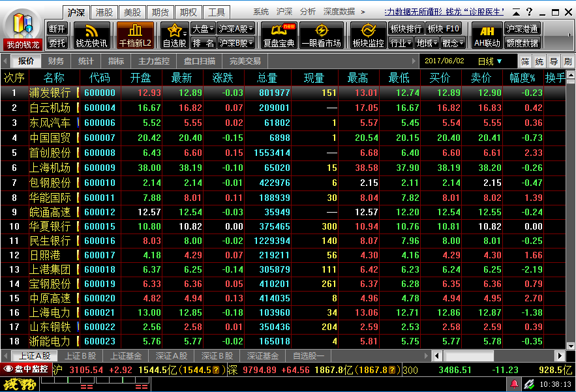Switch to the 上证基金 bottom tab
Image resolution: width=576 pixels, height=392 pixels.
click(x=126, y=355)
